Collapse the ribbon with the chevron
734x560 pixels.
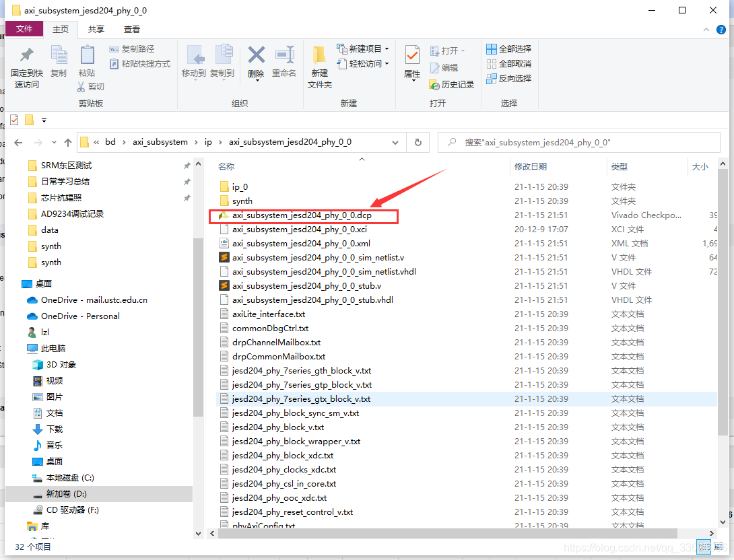coord(706,30)
